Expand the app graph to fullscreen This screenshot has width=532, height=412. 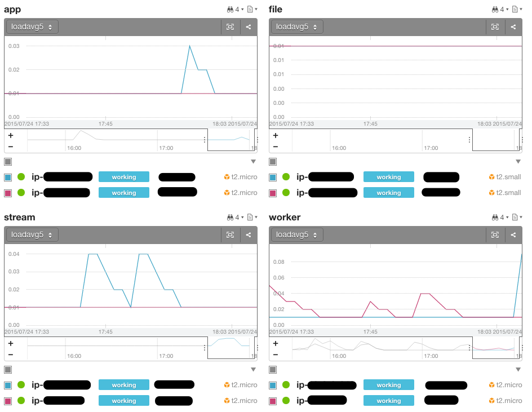(230, 27)
